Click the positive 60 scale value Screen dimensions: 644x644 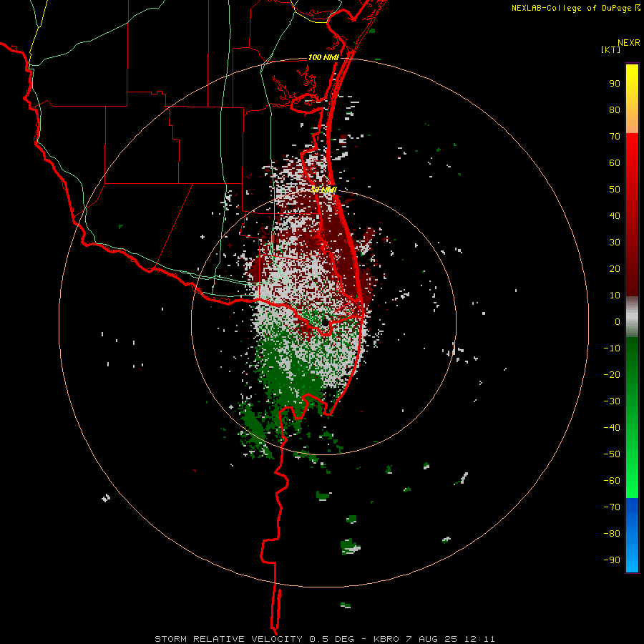tap(615, 162)
